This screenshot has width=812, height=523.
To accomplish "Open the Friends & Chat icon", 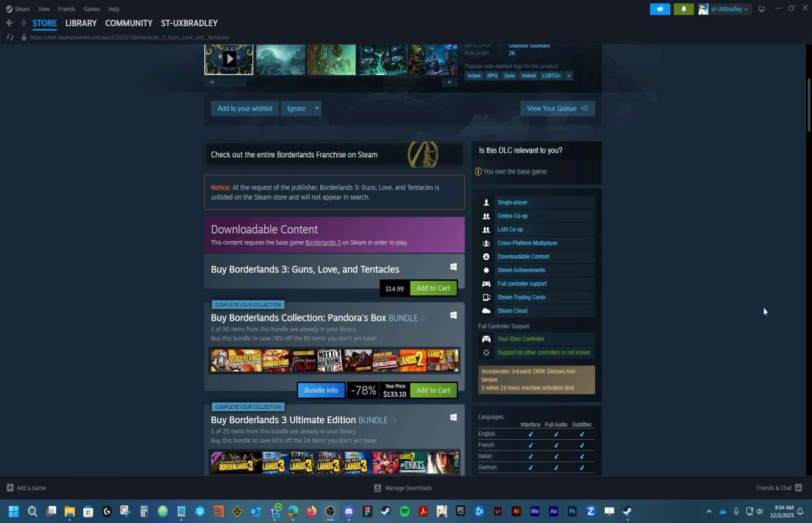I will click(x=798, y=488).
